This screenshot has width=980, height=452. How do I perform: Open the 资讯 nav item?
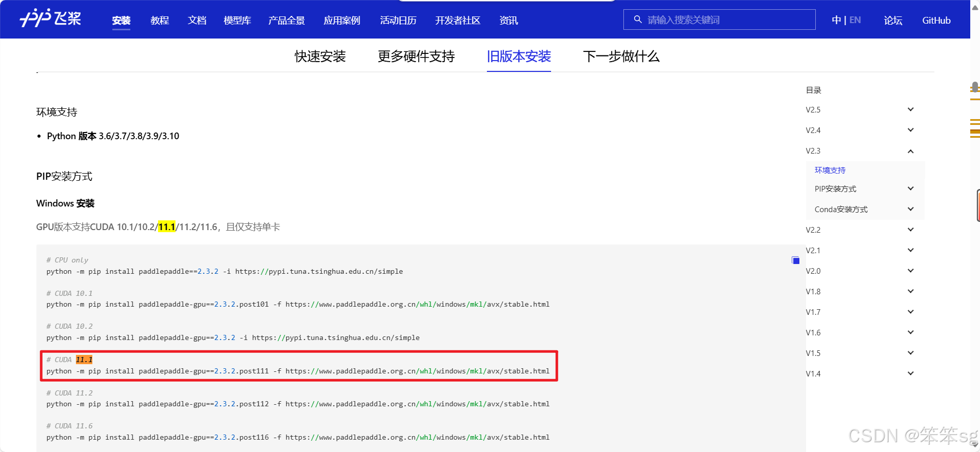508,21
